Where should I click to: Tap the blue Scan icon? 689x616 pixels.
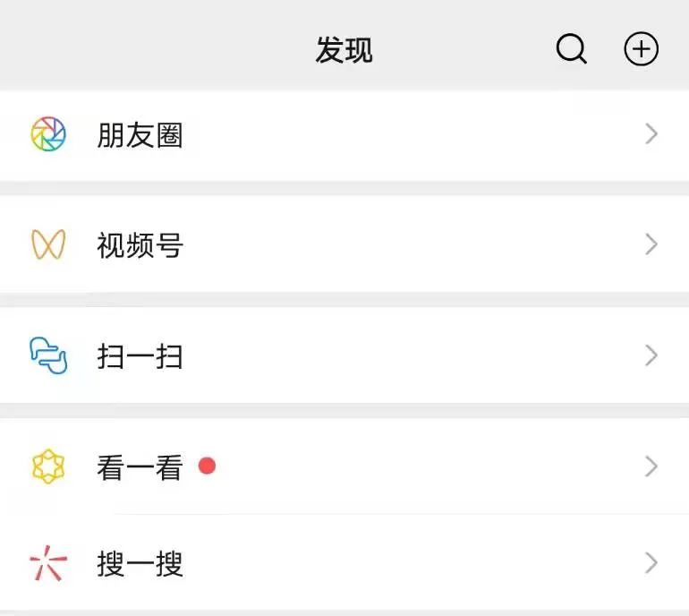click(x=48, y=355)
